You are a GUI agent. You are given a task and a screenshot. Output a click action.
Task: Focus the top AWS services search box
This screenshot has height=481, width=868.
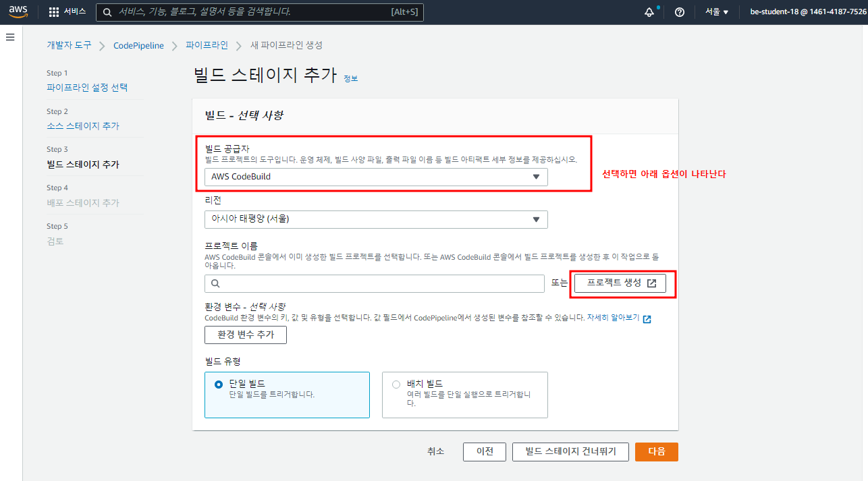260,12
